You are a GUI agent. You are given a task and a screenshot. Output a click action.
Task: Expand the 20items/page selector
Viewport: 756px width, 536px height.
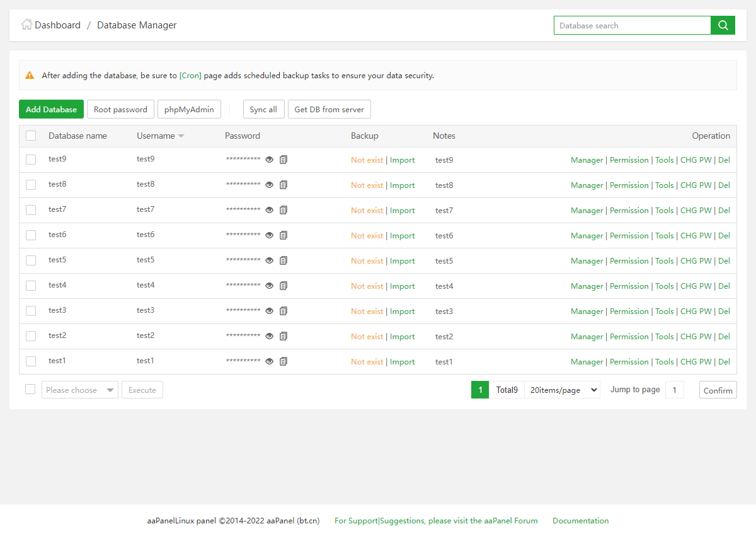coord(562,390)
